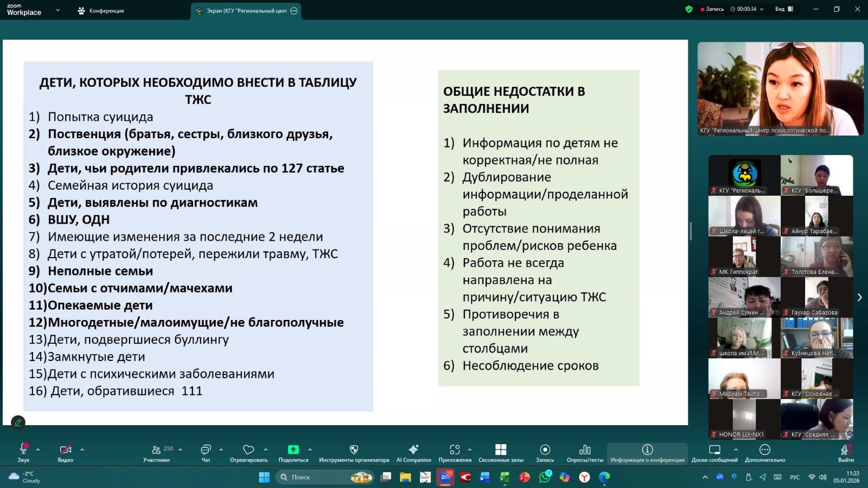The height and width of the screenshot is (488, 868).
Task: Click the green encryption shield icon
Action: coord(689,9)
